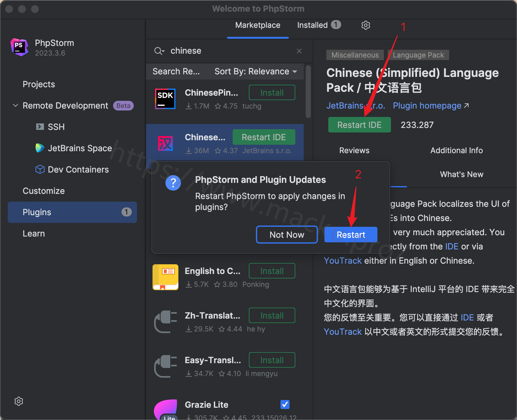Open the IDE link in Chinese description

[467, 318]
